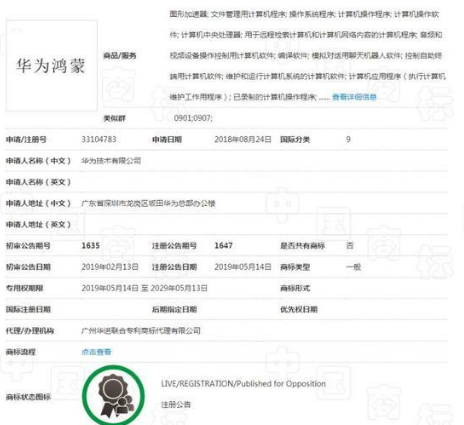Screen dimensions: 464x425
Task: Click the 商标状态图标 label
Action: pyautogui.click(x=28, y=397)
